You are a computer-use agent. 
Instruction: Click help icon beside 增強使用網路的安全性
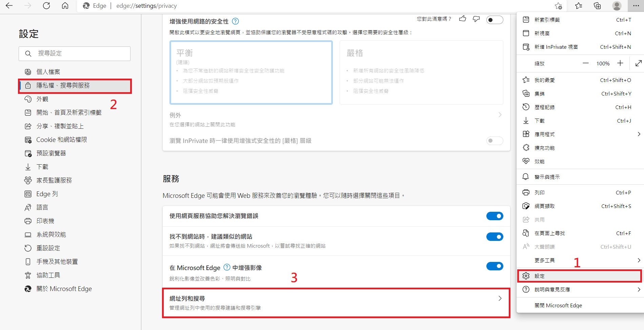pos(235,21)
